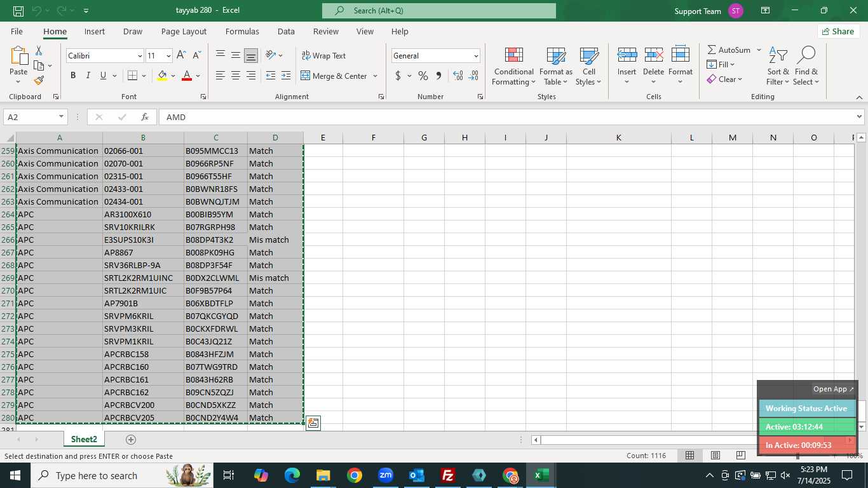Click Decrease Decimal icon

473,76
